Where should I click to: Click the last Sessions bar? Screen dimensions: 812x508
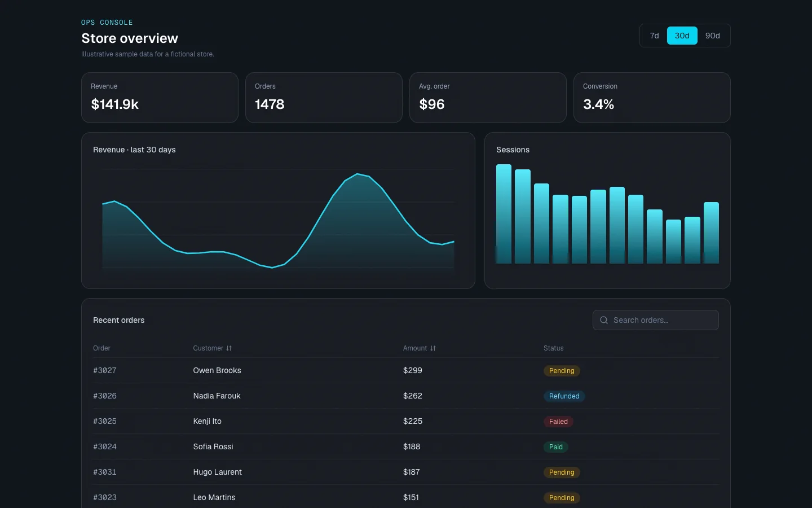point(711,233)
